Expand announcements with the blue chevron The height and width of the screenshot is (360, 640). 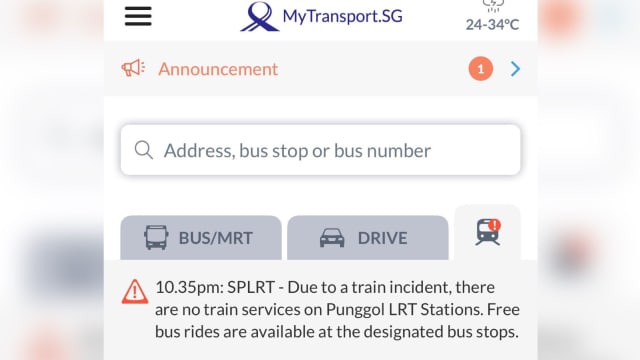click(x=516, y=69)
